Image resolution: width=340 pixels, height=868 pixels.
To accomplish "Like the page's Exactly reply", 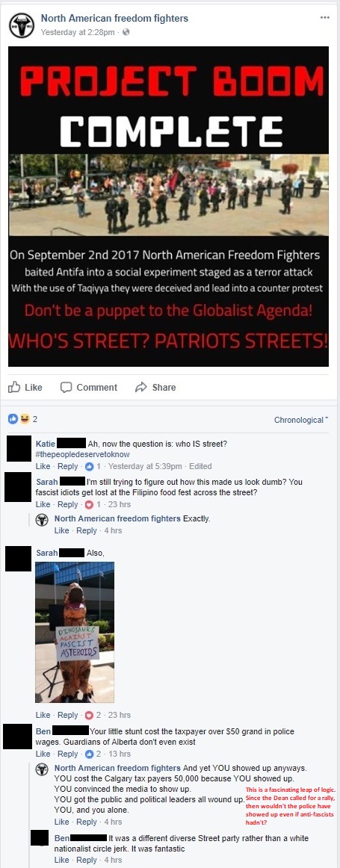I will pyautogui.click(x=61, y=530).
